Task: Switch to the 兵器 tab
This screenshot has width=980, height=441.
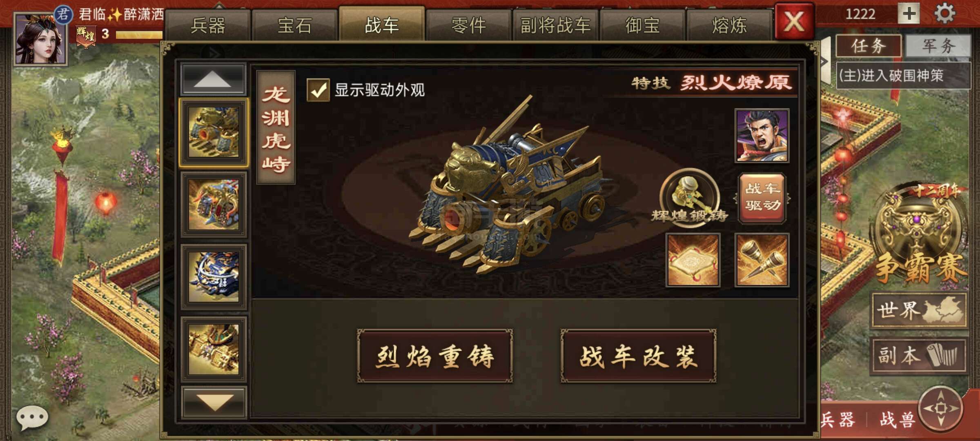Action: click(x=208, y=25)
